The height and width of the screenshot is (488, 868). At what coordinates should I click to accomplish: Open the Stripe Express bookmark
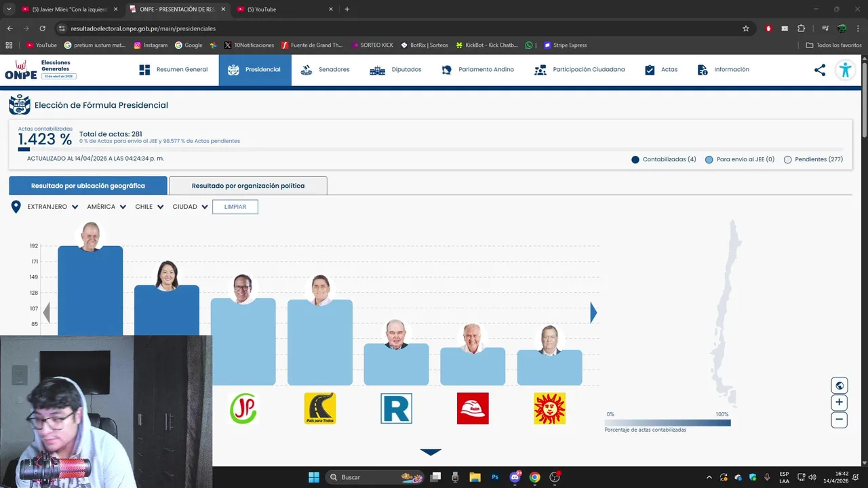565,45
